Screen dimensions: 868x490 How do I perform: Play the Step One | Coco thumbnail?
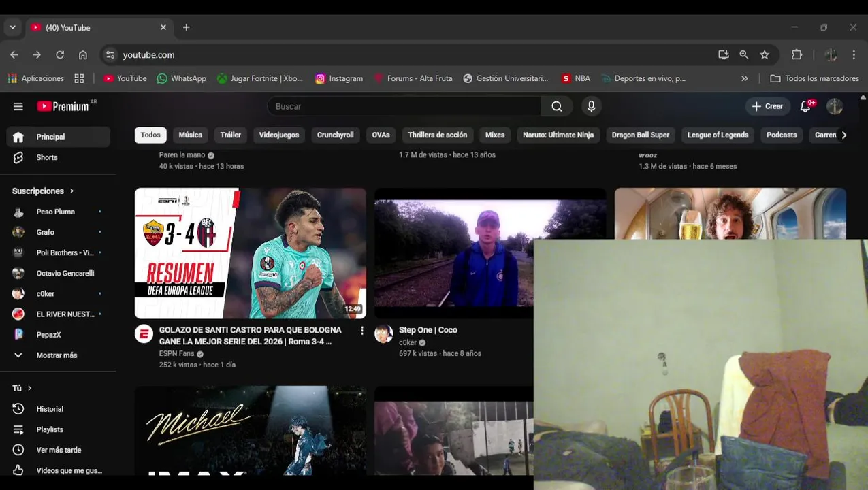pos(454,253)
